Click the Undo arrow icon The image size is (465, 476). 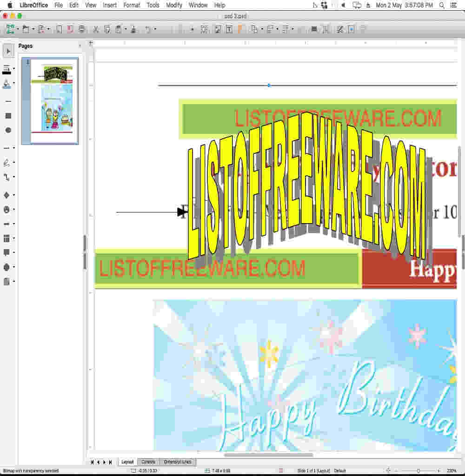[147, 29]
